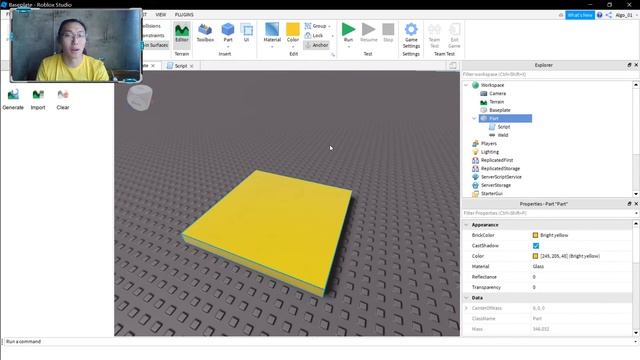Click the terrain Import tool
This screenshot has width=640, height=360.
click(38, 100)
